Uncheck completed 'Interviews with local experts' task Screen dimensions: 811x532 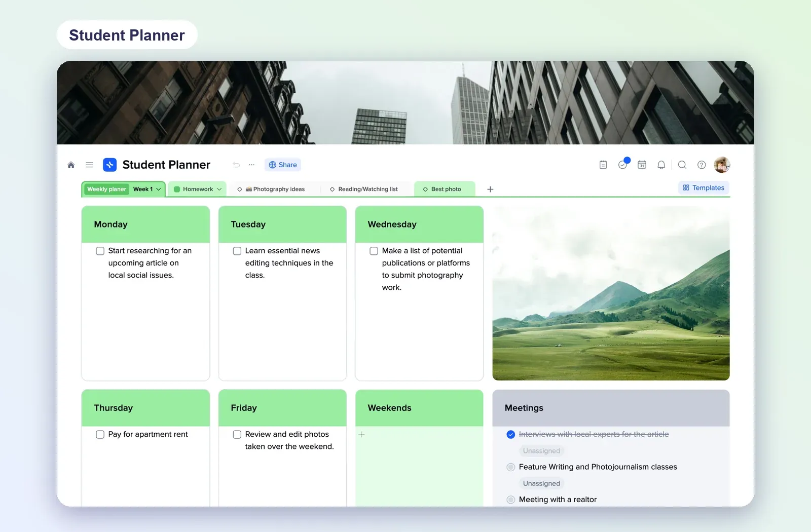pos(510,434)
